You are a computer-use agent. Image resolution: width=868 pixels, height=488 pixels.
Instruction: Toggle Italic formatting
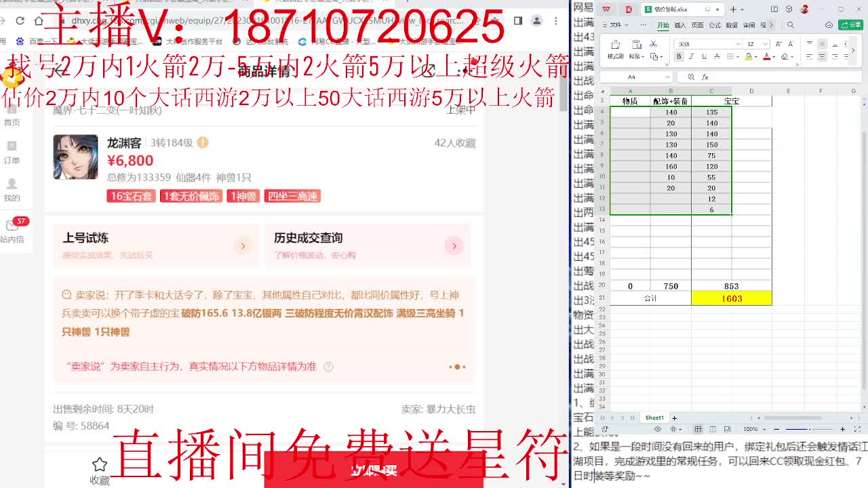[691, 56]
